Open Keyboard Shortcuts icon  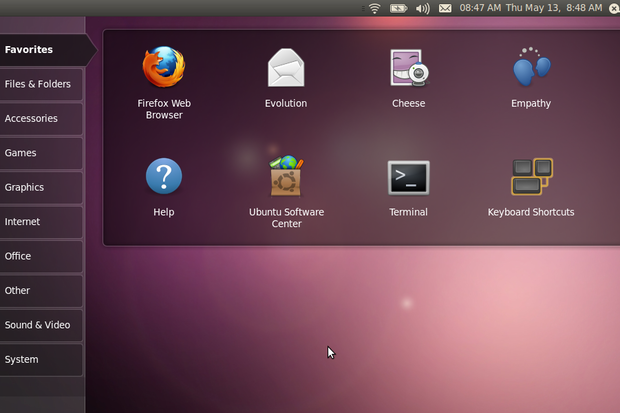(532, 176)
